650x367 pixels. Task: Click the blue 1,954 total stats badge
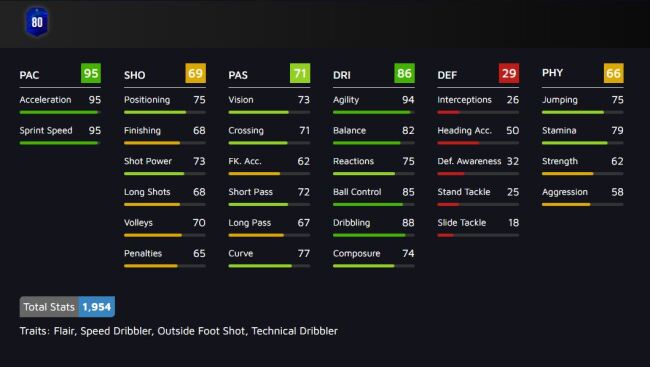(x=97, y=307)
